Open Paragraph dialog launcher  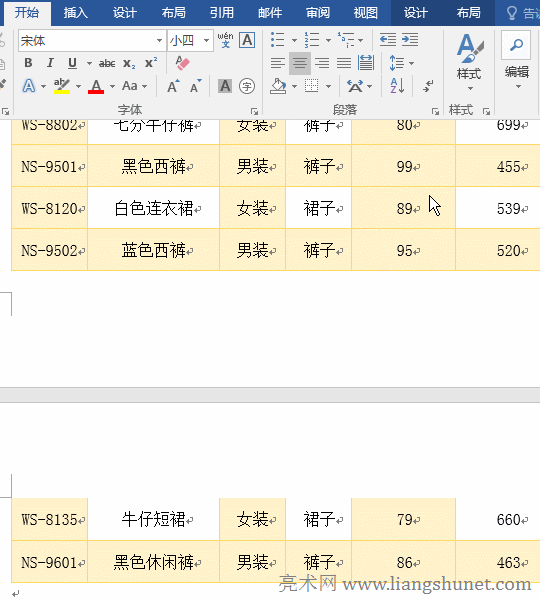(x=435, y=111)
